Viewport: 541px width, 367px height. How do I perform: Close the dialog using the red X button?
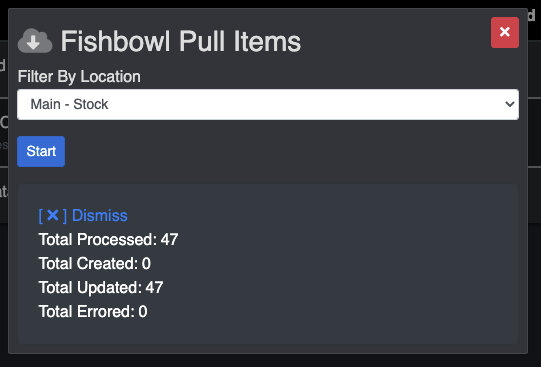(x=504, y=32)
